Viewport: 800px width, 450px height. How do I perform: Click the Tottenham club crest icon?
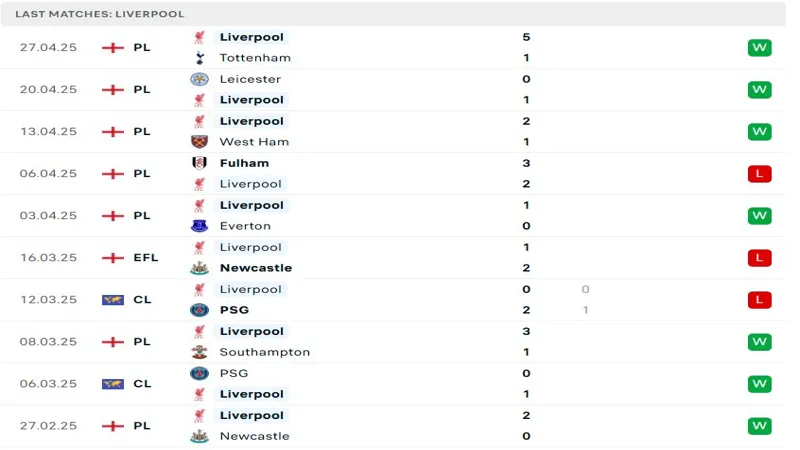(x=199, y=58)
